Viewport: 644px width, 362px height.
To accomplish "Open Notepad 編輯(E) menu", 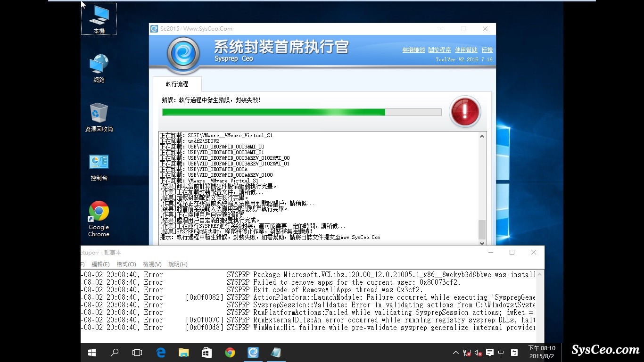I will coord(100,264).
